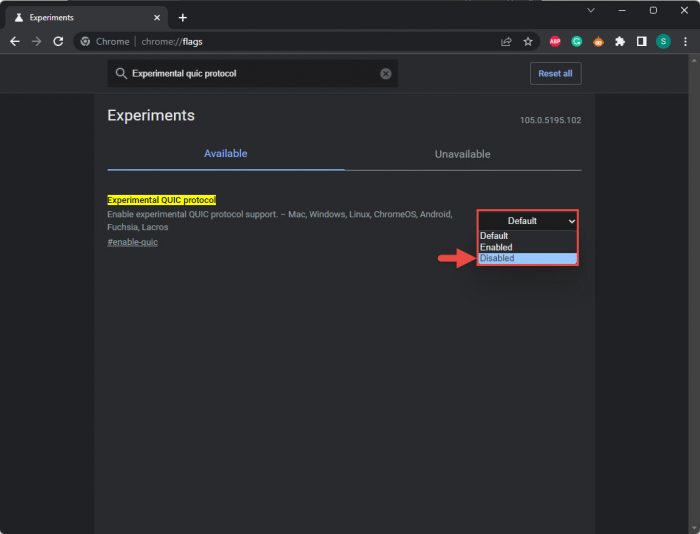Open Chrome three-dot menu
This screenshot has width=700, height=534.
pyautogui.click(x=685, y=42)
